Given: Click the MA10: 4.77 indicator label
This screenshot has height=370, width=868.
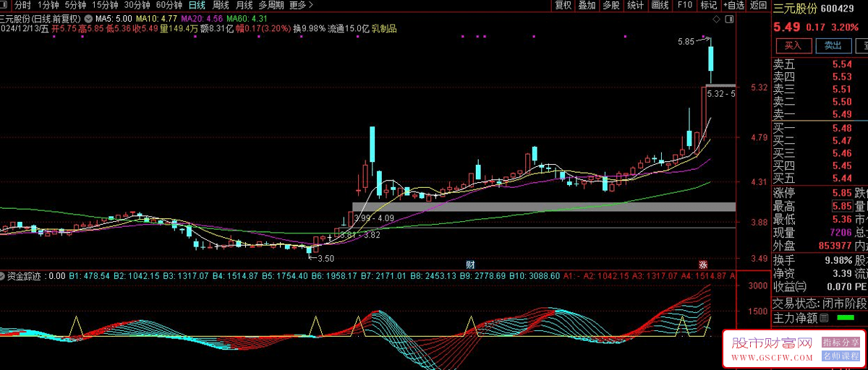Looking at the screenshot, I should [x=157, y=18].
